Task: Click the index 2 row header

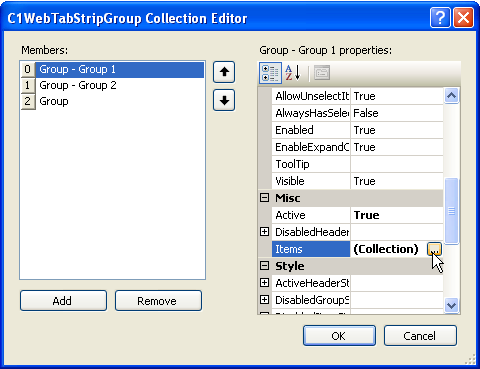Action: 28,101
